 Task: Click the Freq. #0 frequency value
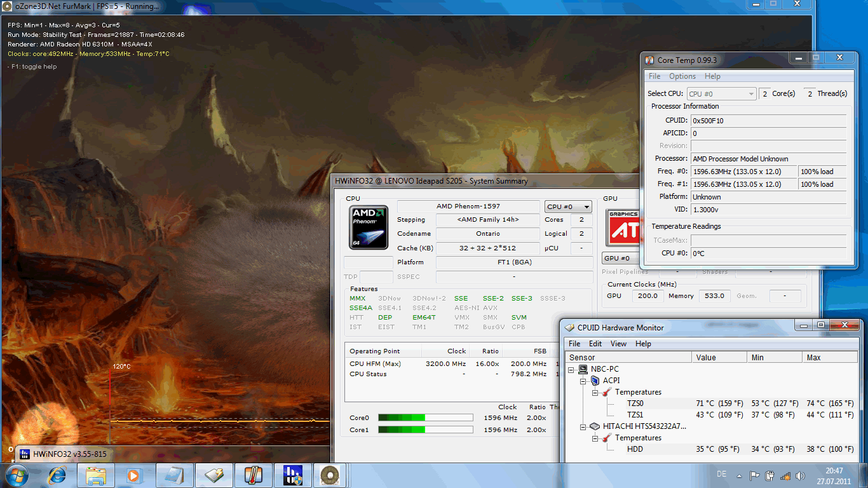pos(744,172)
